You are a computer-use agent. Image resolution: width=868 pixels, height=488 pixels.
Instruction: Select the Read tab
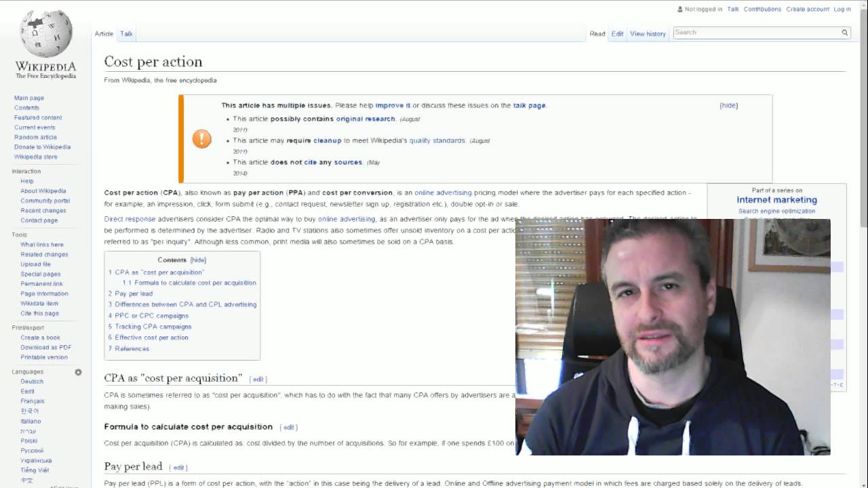[x=597, y=34]
